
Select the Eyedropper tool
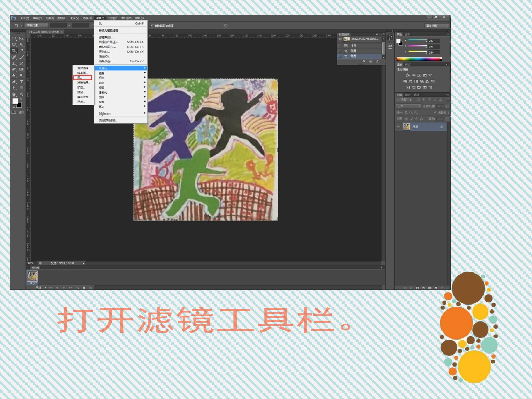[21, 51]
